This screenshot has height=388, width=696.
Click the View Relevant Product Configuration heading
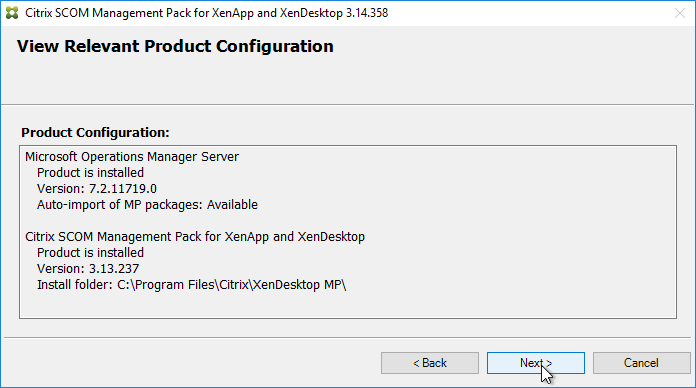click(175, 47)
